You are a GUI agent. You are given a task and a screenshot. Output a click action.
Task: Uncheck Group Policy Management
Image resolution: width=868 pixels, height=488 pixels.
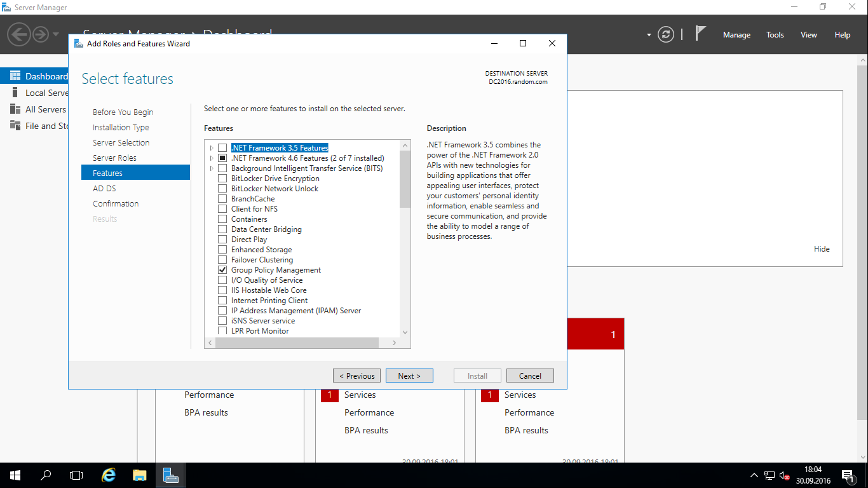coord(222,270)
